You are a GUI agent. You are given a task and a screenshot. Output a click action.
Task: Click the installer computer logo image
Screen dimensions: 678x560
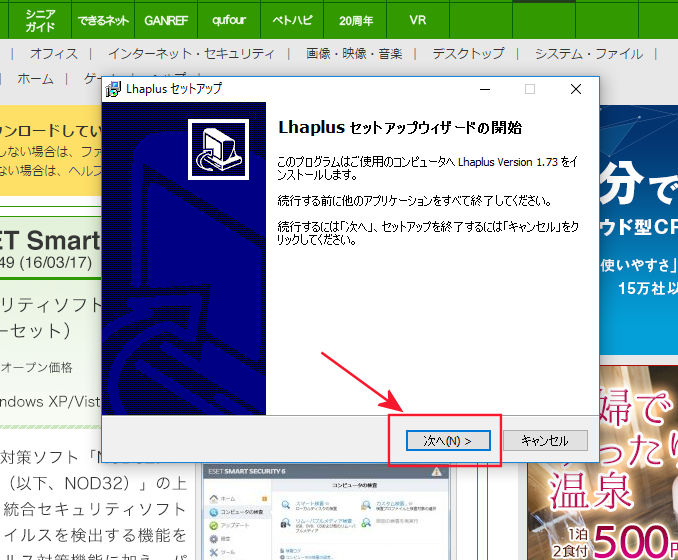218,149
